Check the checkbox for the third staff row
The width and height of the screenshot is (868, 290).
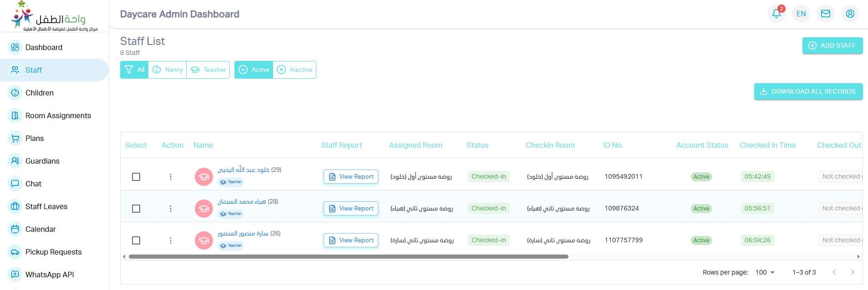point(136,240)
